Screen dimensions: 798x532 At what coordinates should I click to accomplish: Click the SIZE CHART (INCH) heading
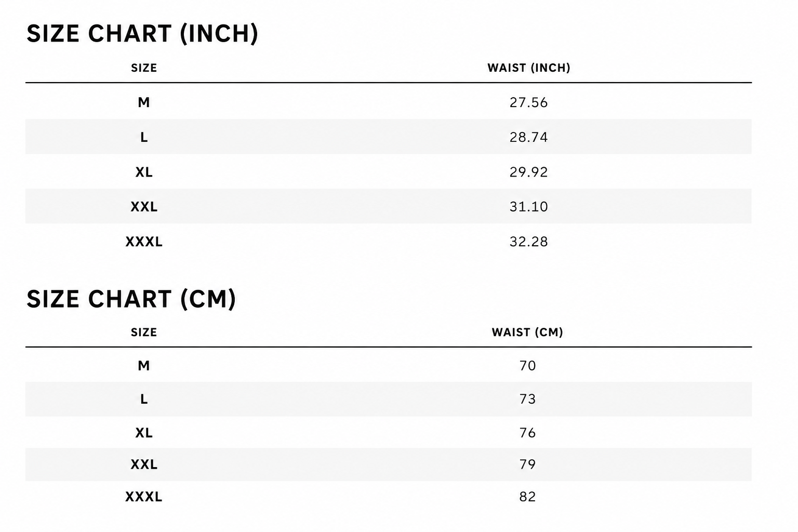pos(142,34)
